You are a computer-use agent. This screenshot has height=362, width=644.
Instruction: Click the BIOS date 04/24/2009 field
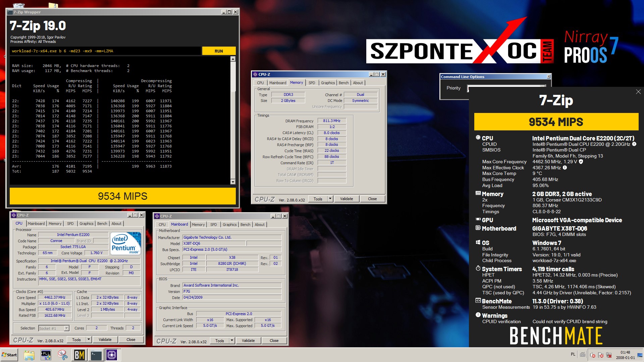coord(232,297)
